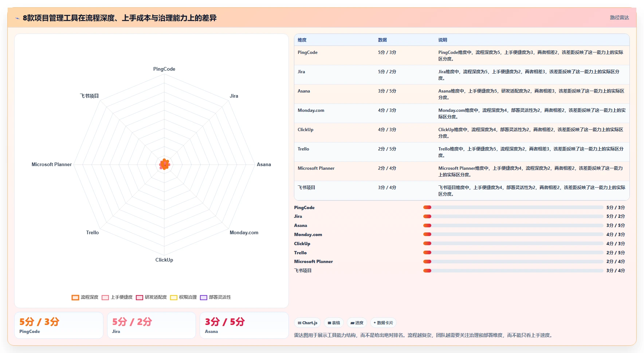Click the footer note starting with 雷达图用于展示
Image resolution: width=644 pixels, height=353 pixels.
(424, 335)
